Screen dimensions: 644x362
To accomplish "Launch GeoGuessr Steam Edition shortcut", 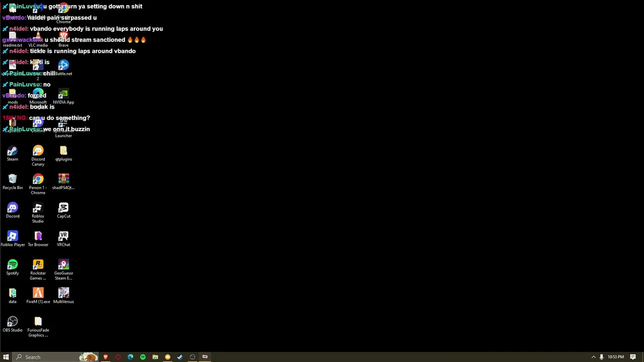I will [63, 270].
